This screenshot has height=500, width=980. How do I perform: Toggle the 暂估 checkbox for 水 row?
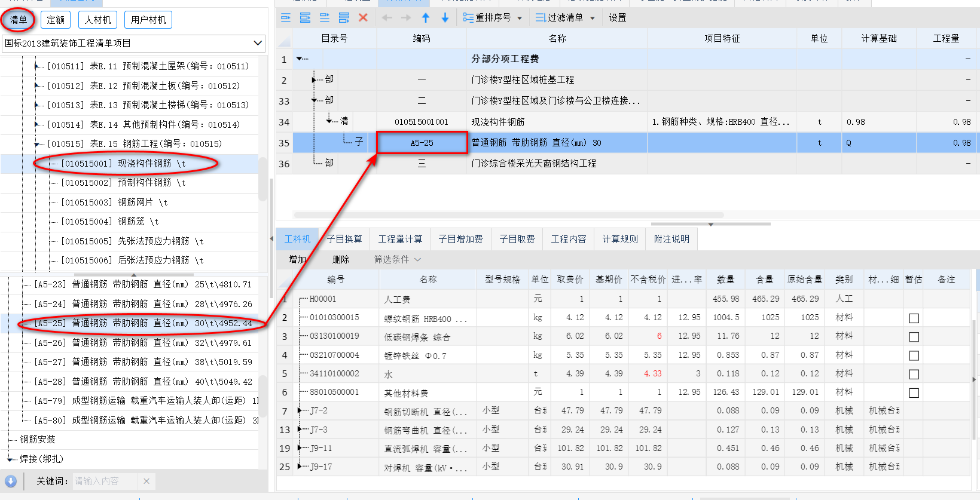pos(914,374)
